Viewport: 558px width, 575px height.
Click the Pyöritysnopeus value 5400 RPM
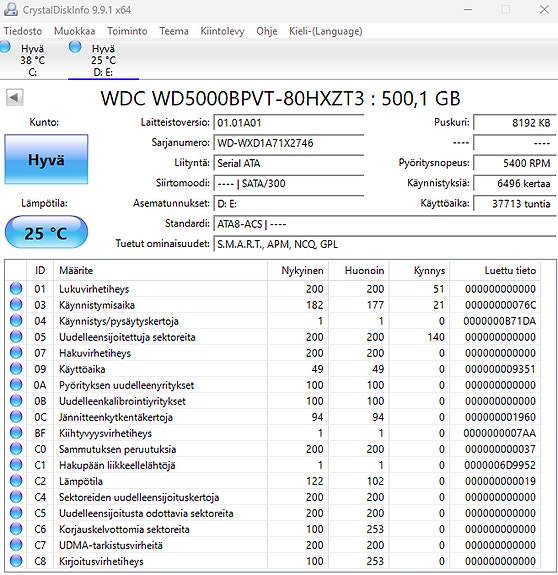pos(514,163)
